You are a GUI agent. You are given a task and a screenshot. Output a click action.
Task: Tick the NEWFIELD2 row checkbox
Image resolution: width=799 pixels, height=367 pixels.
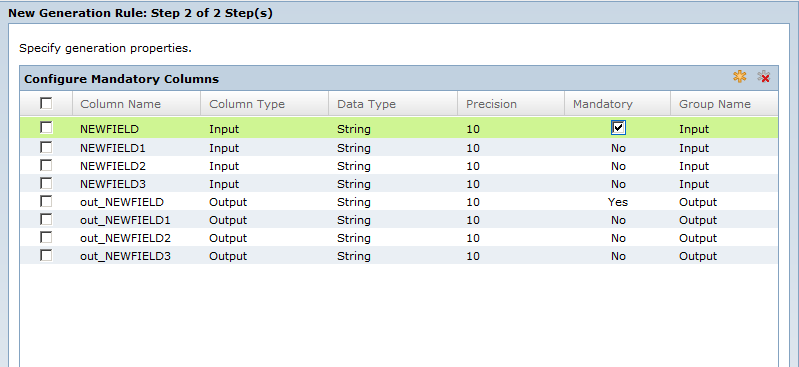(46, 165)
